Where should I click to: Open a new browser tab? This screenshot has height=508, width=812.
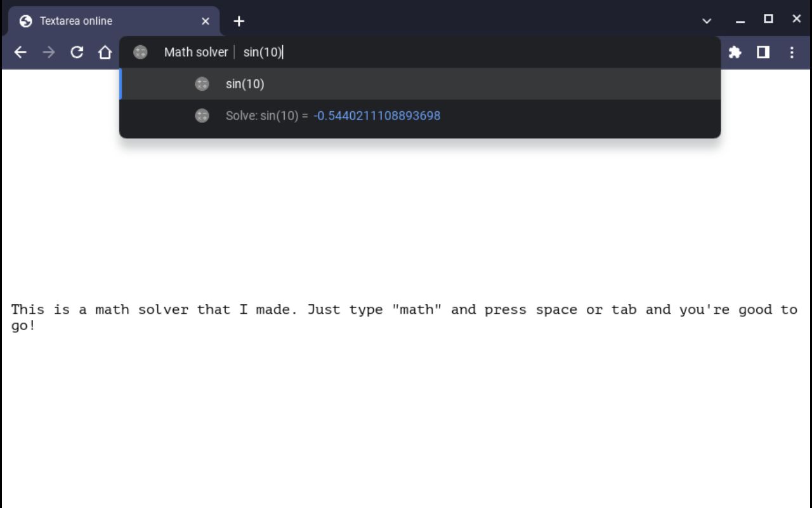(x=239, y=21)
